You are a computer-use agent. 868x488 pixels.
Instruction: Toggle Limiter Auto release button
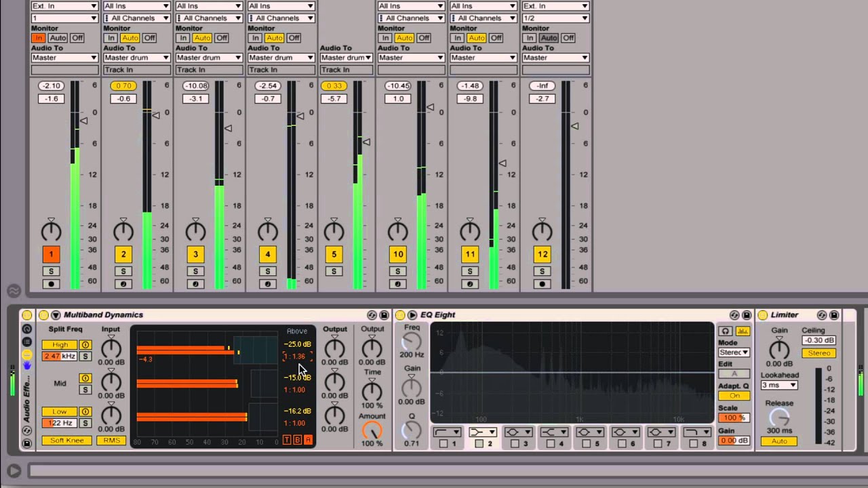pyautogui.click(x=778, y=441)
